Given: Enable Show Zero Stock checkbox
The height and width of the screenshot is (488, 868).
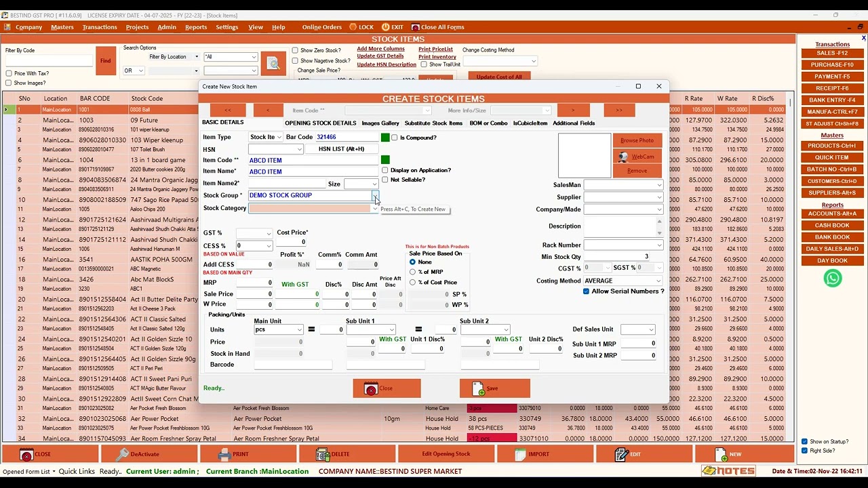Looking at the screenshot, I should click(295, 50).
